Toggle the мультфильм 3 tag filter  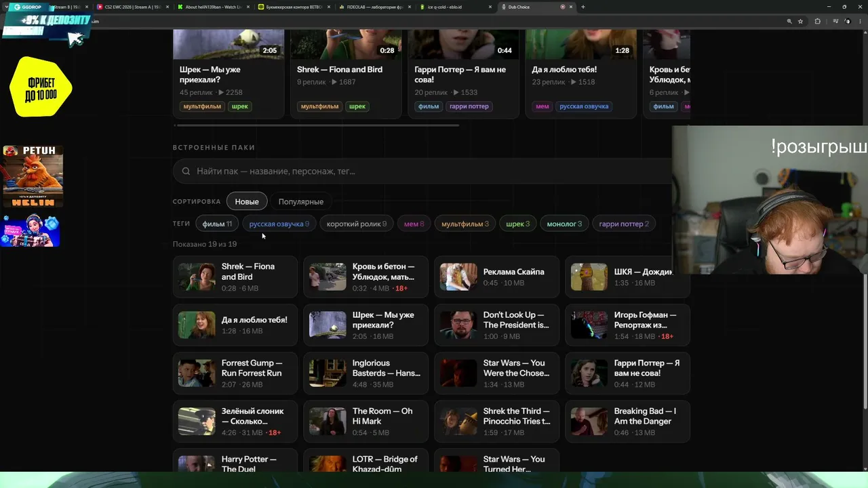(x=465, y=224)
